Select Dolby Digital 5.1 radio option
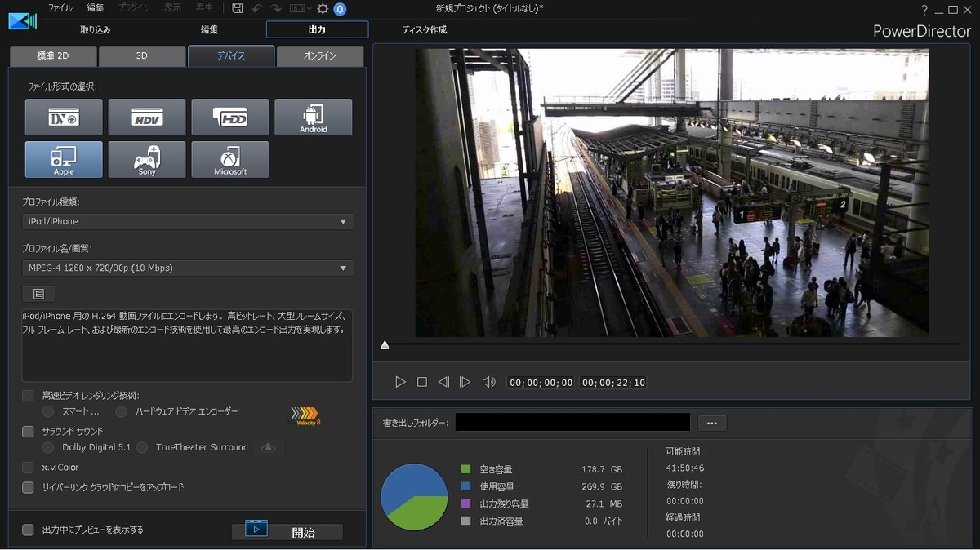980x550 pixels. point(48,447)
